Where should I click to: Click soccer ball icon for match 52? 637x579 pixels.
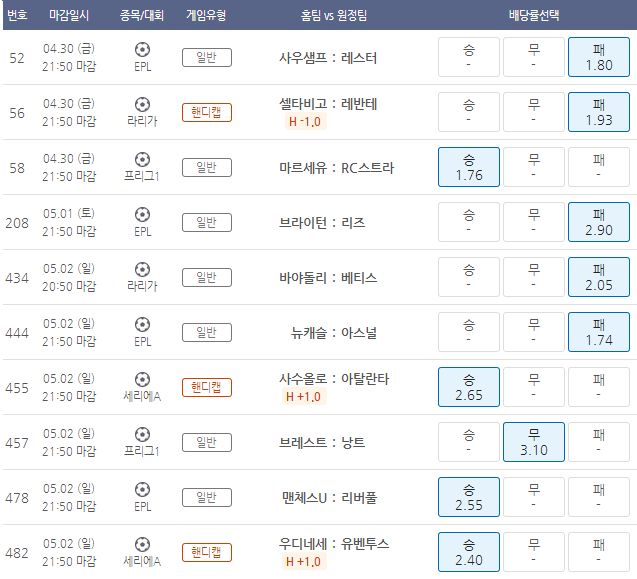[142, 50]
